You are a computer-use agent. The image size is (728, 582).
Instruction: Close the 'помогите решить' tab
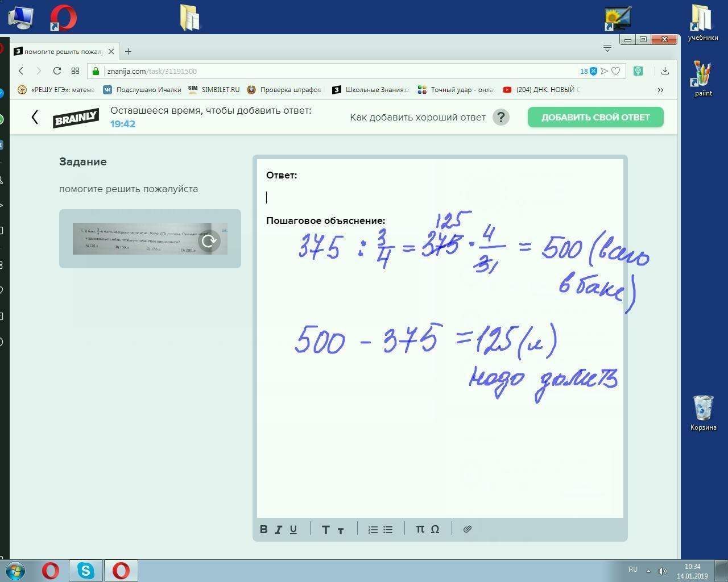point(111,51)
